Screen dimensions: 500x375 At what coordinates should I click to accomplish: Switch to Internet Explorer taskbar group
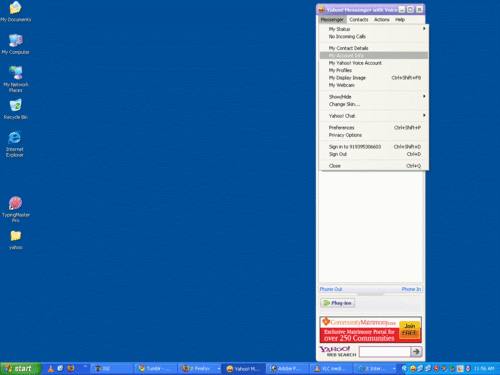(375, 369)
